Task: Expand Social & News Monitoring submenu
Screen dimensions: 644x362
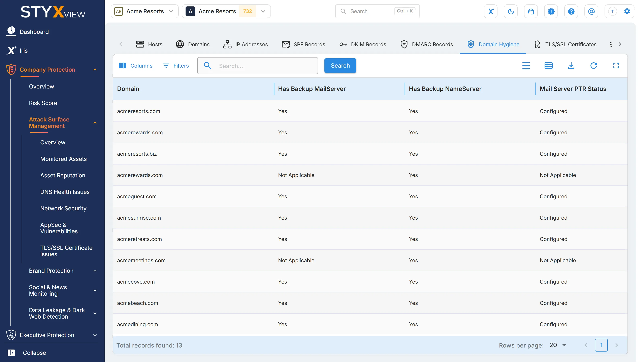Action: [x=95, y=291]
